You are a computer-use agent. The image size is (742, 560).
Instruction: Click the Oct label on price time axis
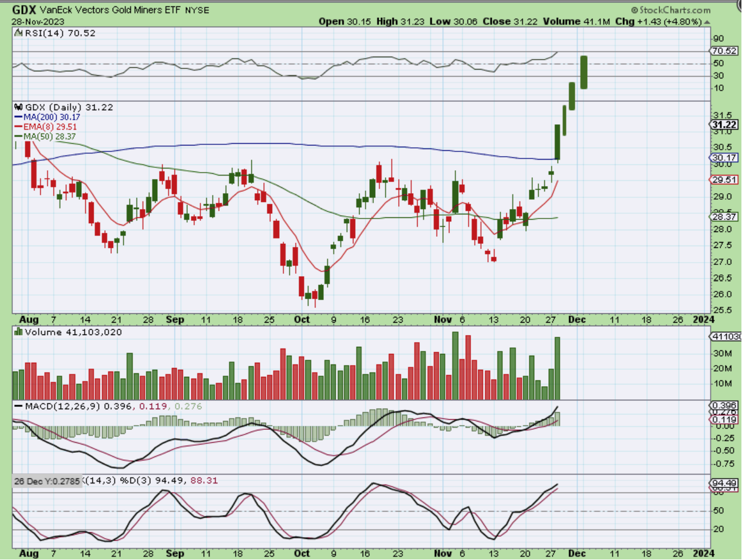[302, 320]
